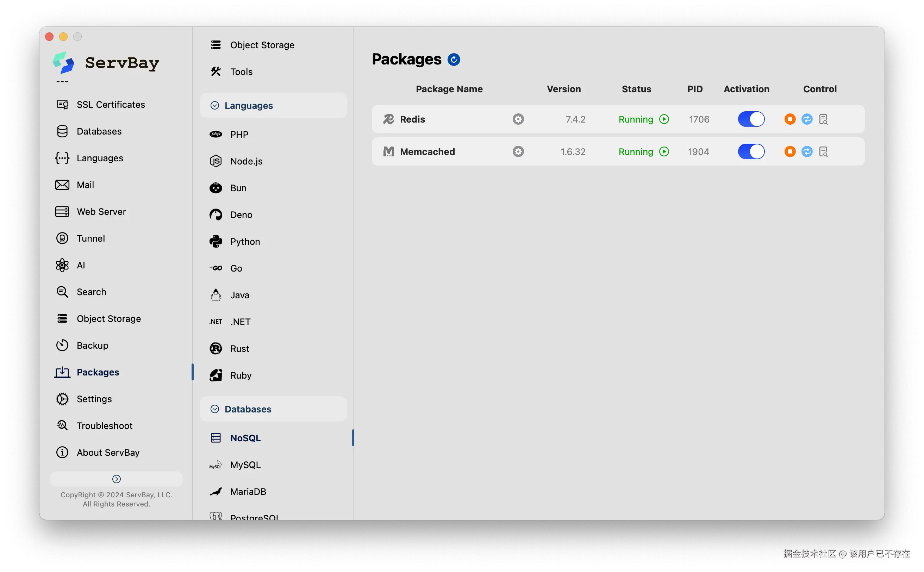This screenshot has height=572, width=924.
Task: Stop the Redis service
Action: (790, 119)
